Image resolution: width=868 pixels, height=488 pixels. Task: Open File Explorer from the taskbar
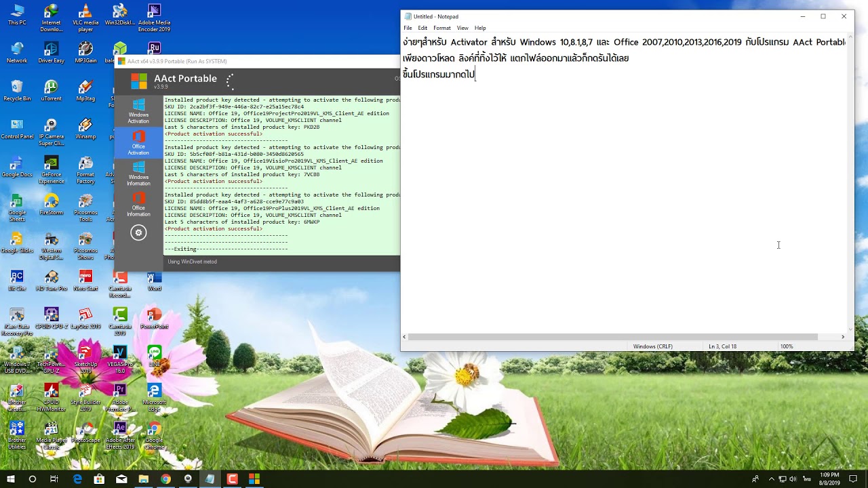click(144, 479)
